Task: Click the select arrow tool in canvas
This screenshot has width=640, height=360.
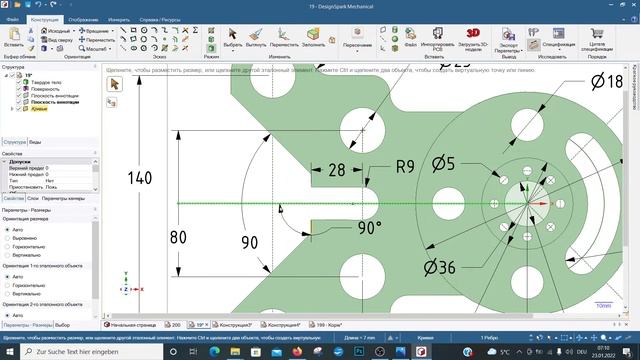Action: (x=114, y=84)
